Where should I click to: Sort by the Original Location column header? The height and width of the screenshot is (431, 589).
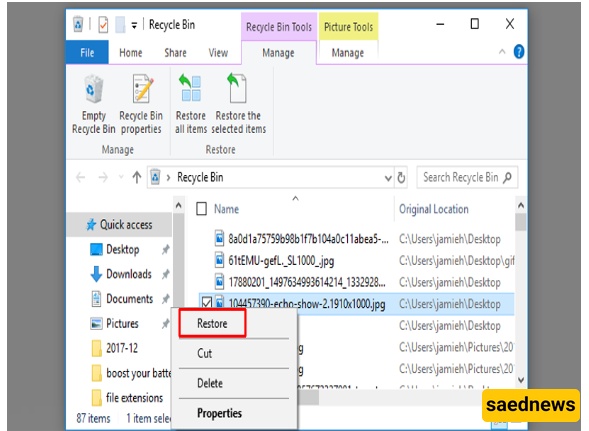tap(433, 209)
